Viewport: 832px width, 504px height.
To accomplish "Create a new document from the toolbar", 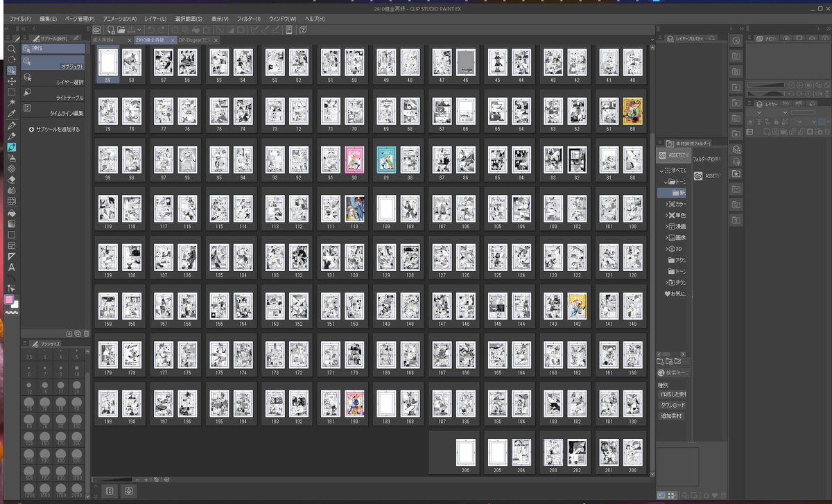I will 112,30.
